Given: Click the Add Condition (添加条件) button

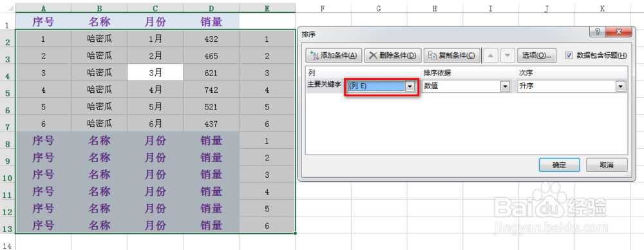Looking at the screenshot, I should 334,55.
